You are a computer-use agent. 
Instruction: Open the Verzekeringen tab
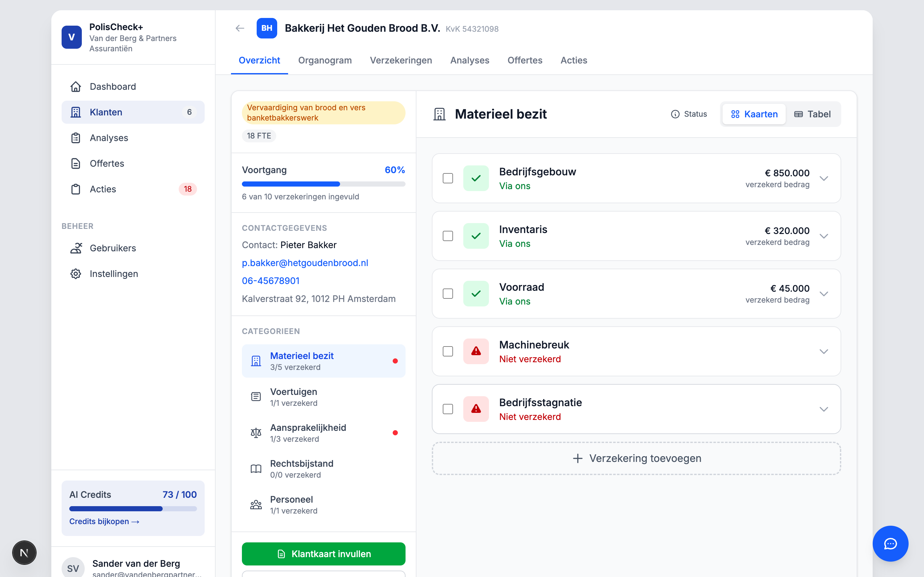point(400,60)
